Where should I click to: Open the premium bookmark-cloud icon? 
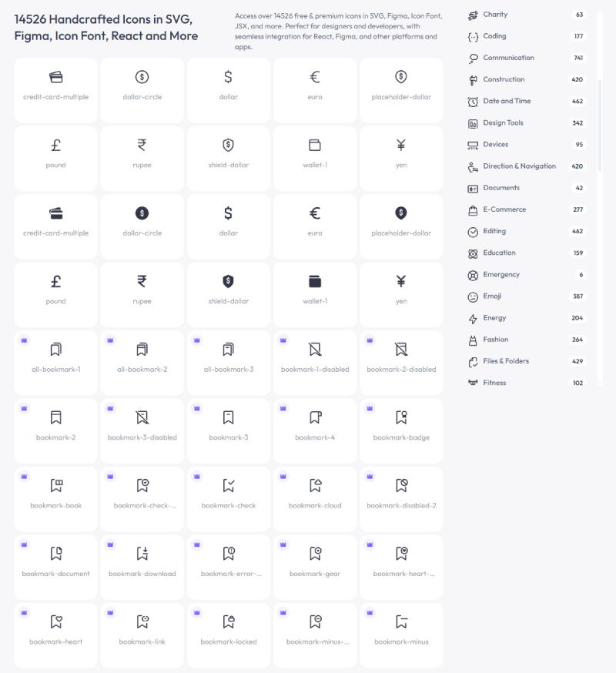[315, 499]
